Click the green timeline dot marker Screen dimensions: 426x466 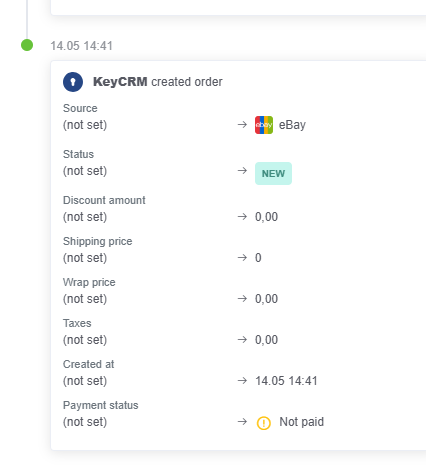pyautogui.click(x=27, y=45)
